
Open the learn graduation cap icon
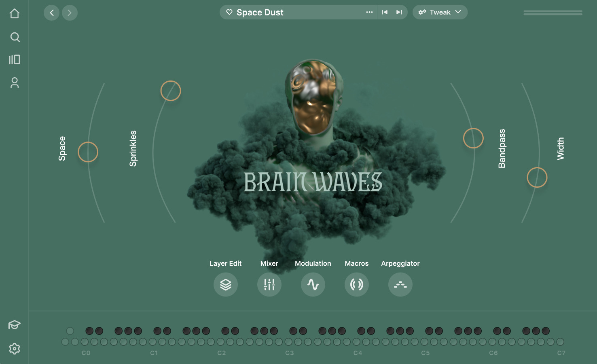(x=15, y=325)
